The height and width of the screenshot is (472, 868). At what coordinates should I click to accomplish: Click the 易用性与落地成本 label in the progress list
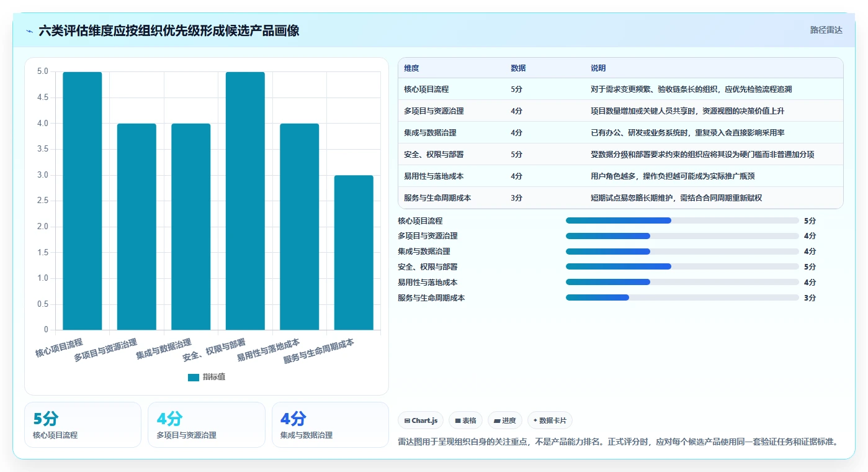(427, 282)
